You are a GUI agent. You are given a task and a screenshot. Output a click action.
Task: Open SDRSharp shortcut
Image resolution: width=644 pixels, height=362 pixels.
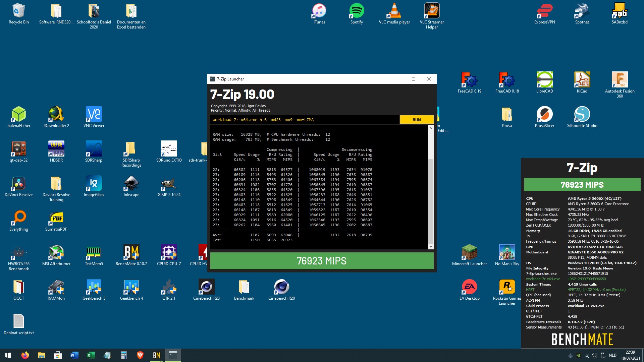[94, 152]
